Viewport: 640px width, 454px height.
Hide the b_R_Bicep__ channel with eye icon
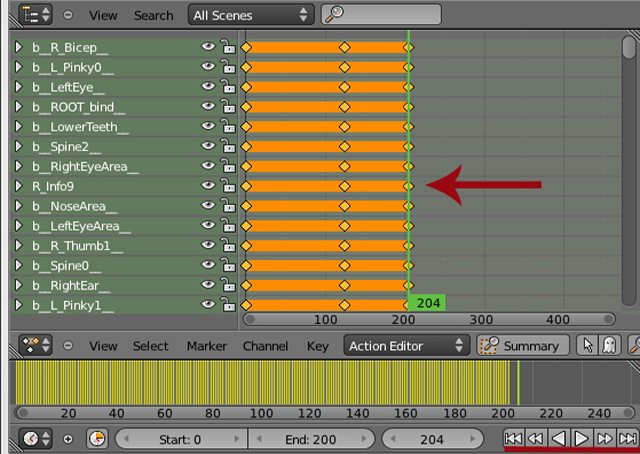click(x=208, y=47)
